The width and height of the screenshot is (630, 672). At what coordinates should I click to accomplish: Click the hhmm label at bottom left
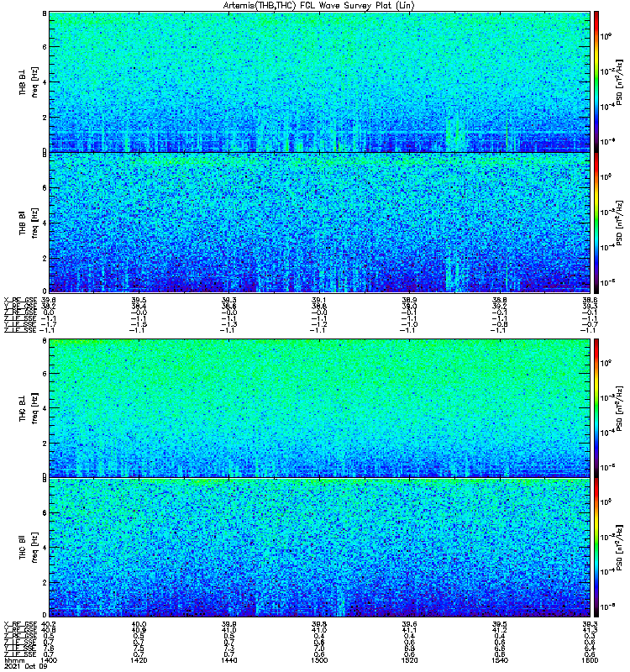13,660
